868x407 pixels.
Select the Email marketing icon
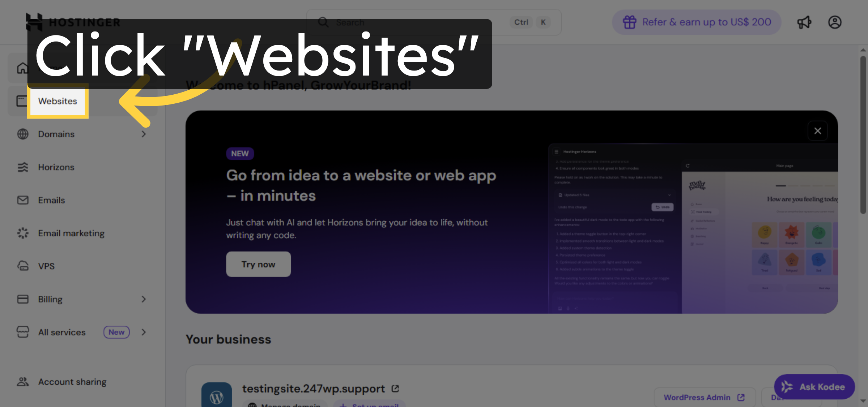coord(23,233)
